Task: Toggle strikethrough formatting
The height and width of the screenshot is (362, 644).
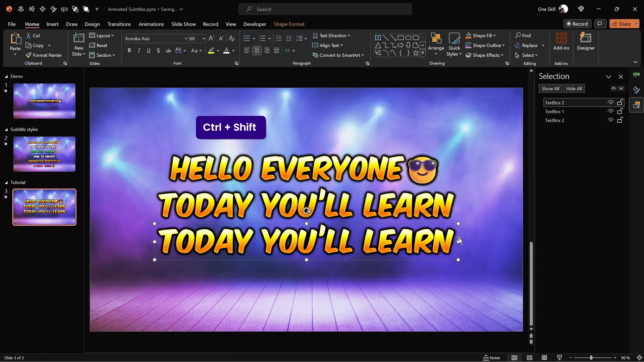Action: [x=168, y=50]
